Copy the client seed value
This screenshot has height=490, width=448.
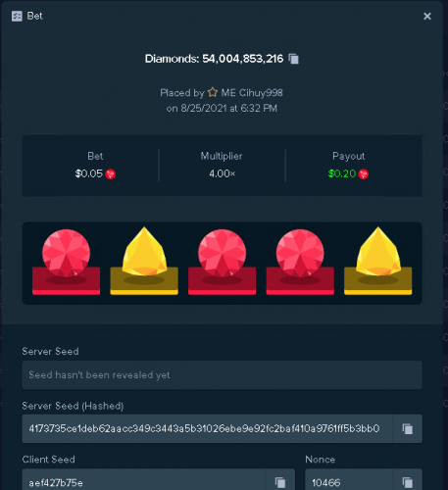(x=280, y=482)
